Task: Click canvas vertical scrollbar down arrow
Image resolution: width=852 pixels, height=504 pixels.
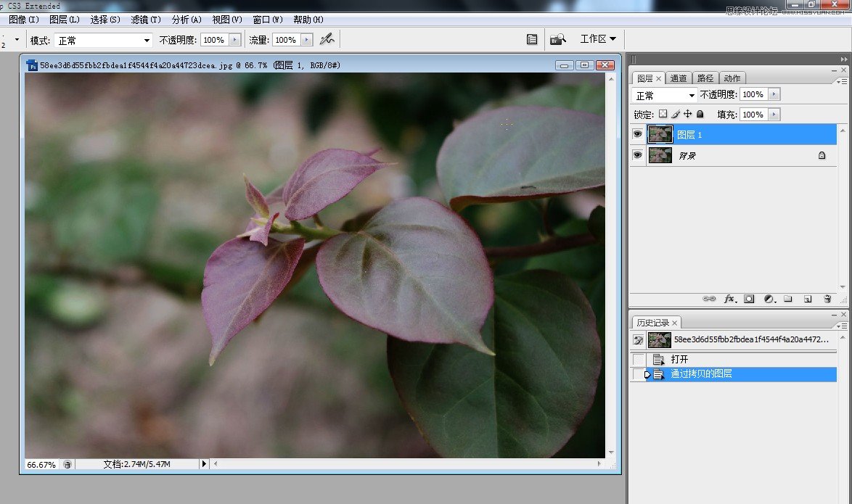Action: 611,452
